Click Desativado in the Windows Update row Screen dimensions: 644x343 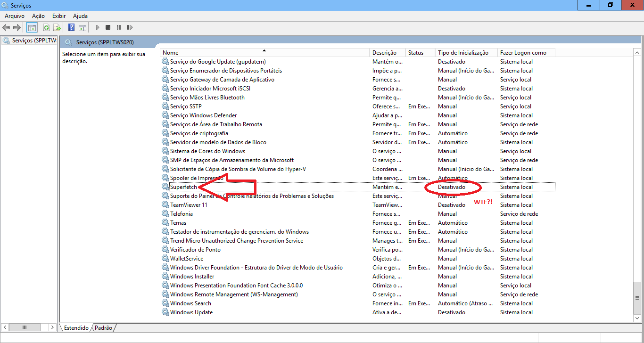tap(452, 312)
